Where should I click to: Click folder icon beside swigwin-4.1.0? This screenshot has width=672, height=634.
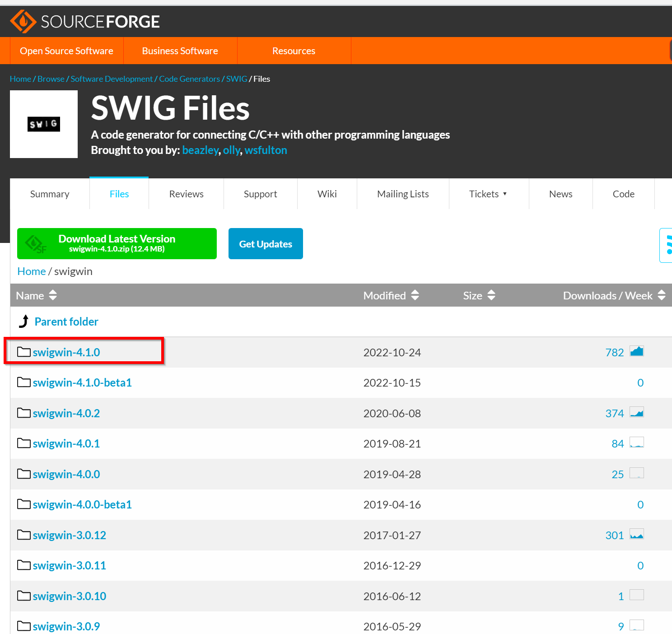pos(24,352)
